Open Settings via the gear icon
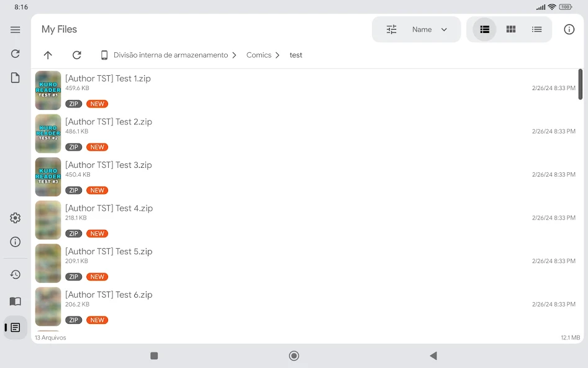 click(15, 218)
